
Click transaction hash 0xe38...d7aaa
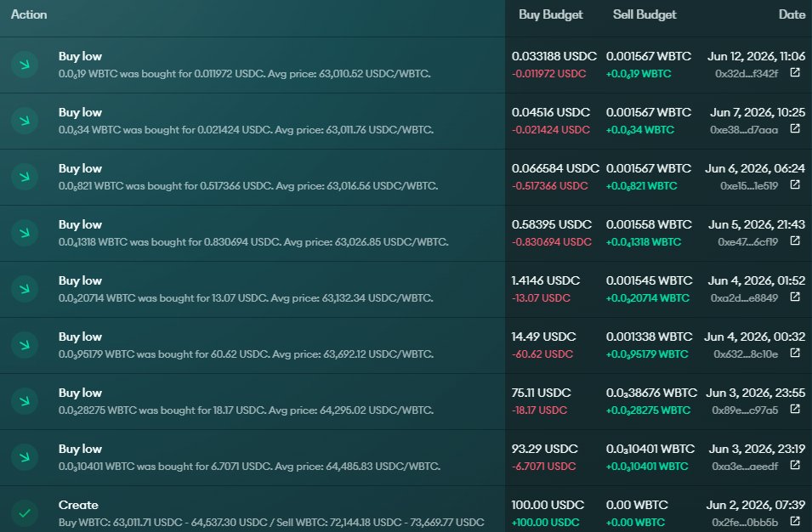click(x=744, y=130)
